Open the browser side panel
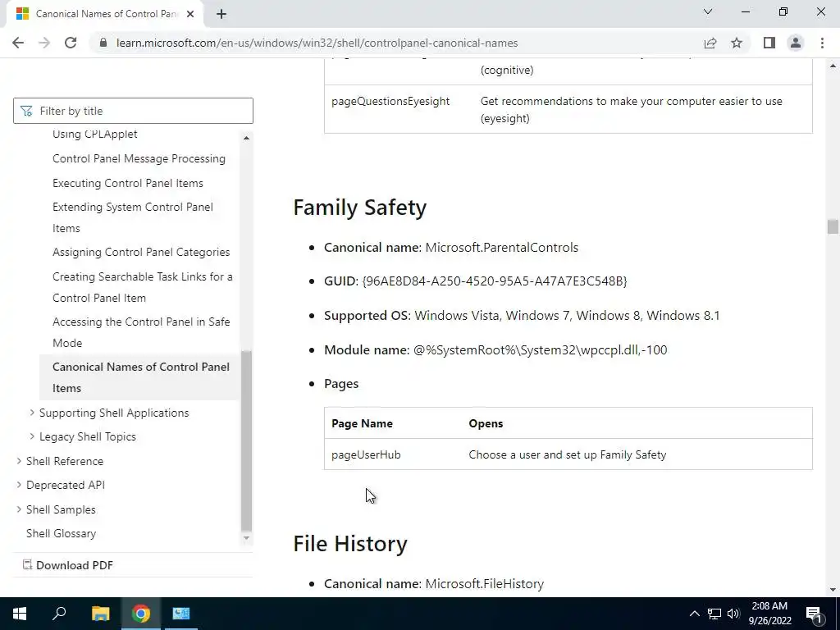 point(769,43)
